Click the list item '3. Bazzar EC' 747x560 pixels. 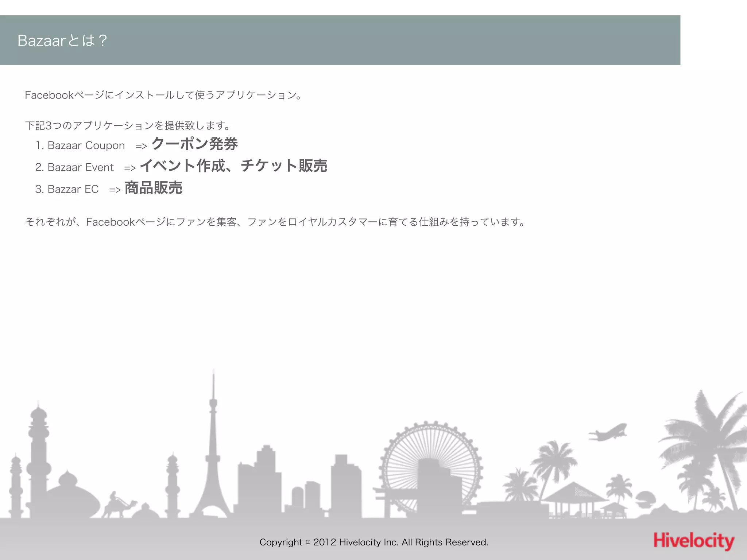tap(67, 189)
